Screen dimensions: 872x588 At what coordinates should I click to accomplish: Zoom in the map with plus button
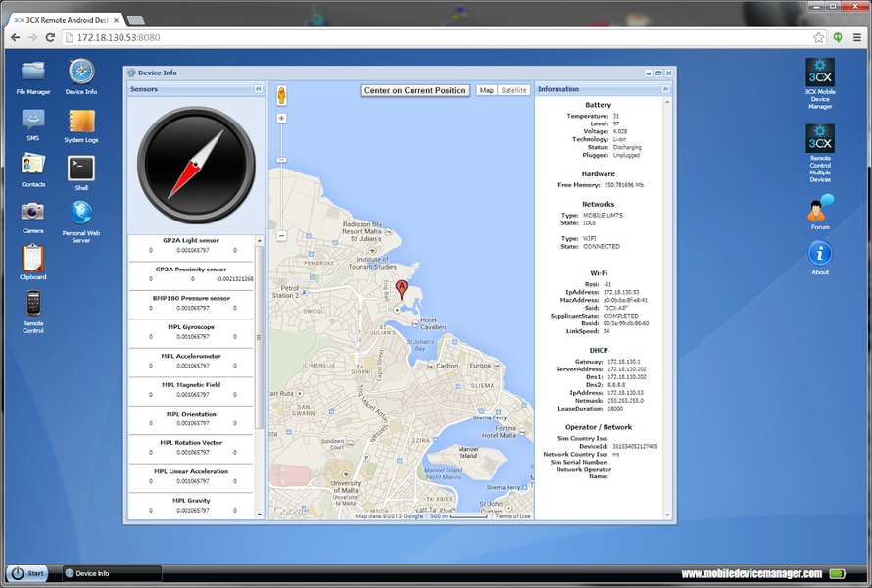(281, 118)
